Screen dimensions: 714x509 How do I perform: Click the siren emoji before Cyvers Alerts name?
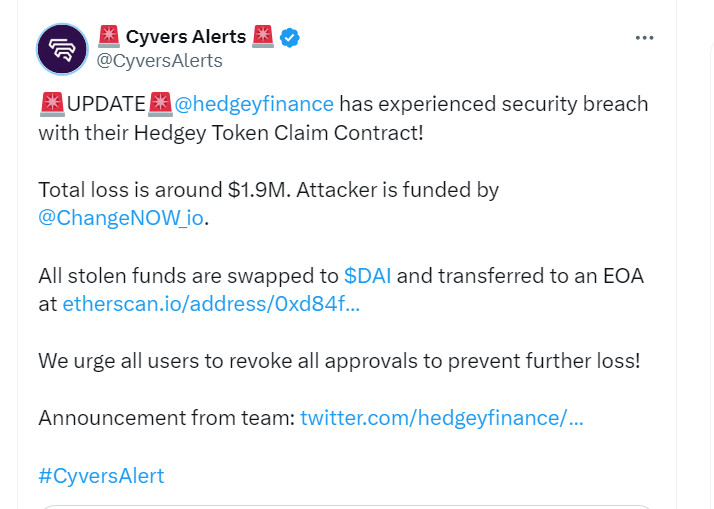tap(107, 37)
